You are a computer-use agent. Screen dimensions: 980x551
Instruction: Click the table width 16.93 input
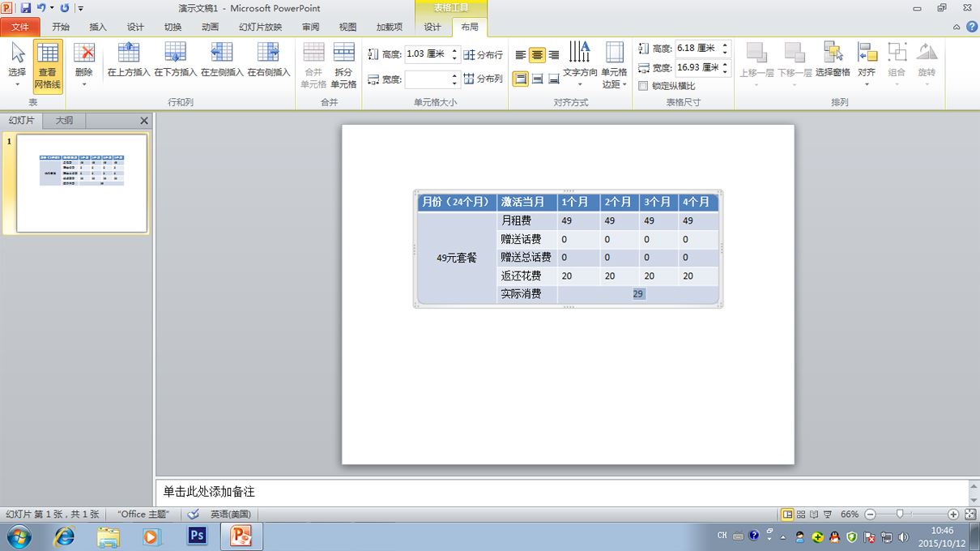coord(697,68)
